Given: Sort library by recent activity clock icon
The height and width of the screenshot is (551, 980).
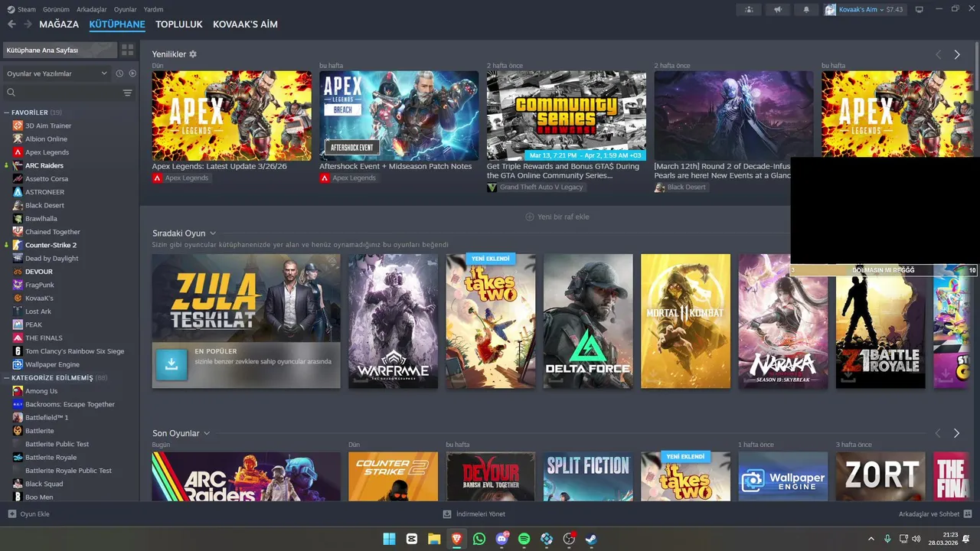Looking at the screenshot, I should (x=119, y=73).
